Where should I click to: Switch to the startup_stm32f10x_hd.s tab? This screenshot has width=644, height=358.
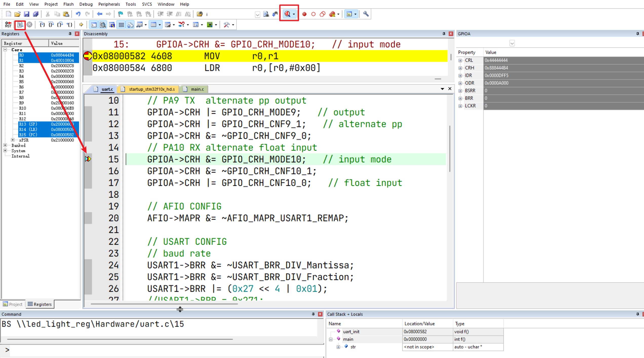(148, 89)
